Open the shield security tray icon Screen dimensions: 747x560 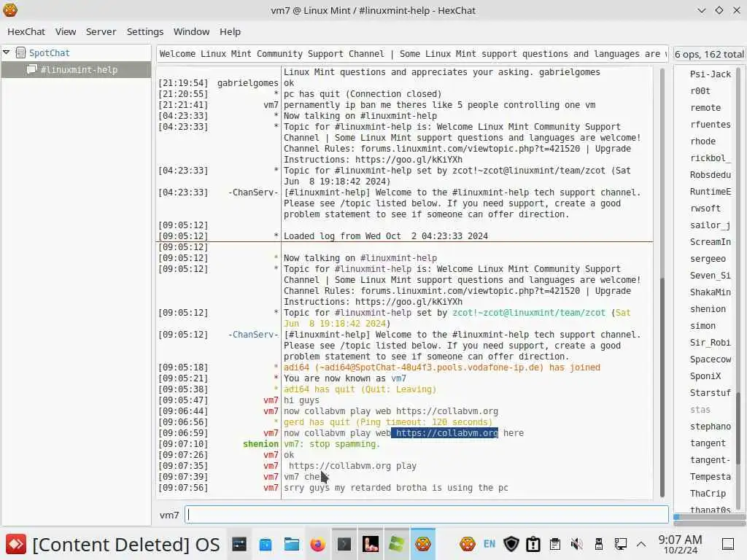point(511,544)
